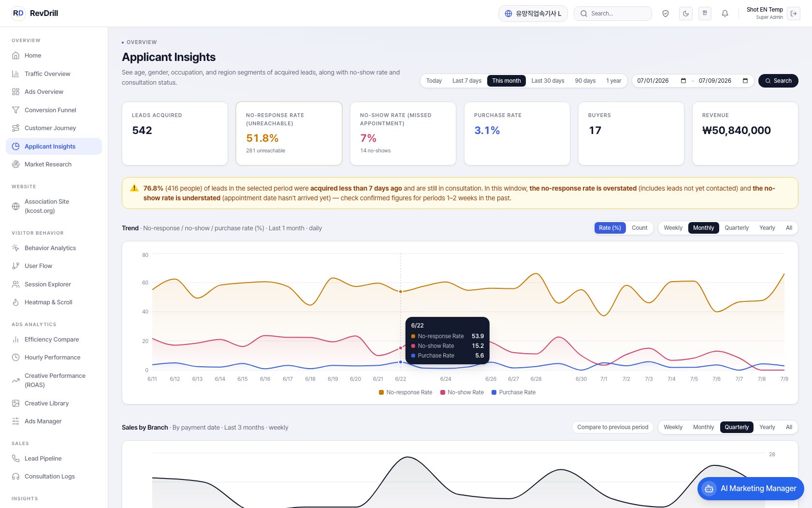Click Compare to previous period button
Screen dimensions: 812x508
(x=613, y=427)
